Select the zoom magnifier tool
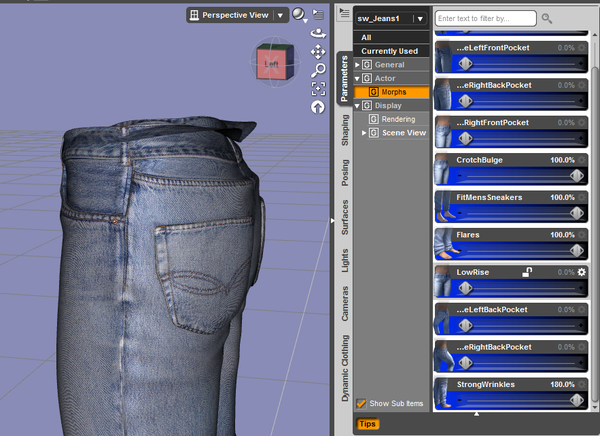 click(318, 70)
